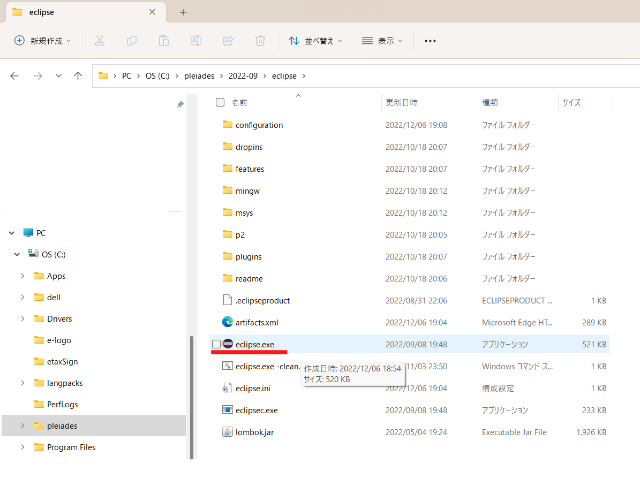Click the .eclipseproduct file icon
640x480 pixels.
coord(227,300)
